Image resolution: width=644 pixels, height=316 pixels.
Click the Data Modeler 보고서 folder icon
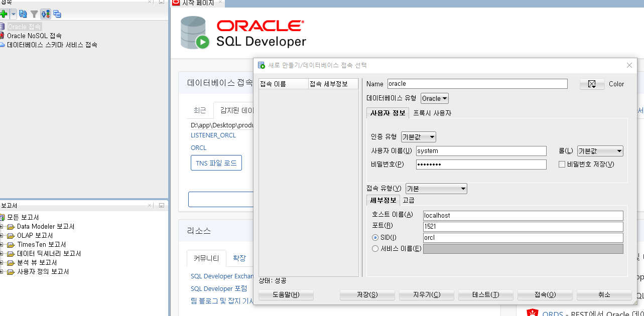pyautogui.click(x=11, y=227)
